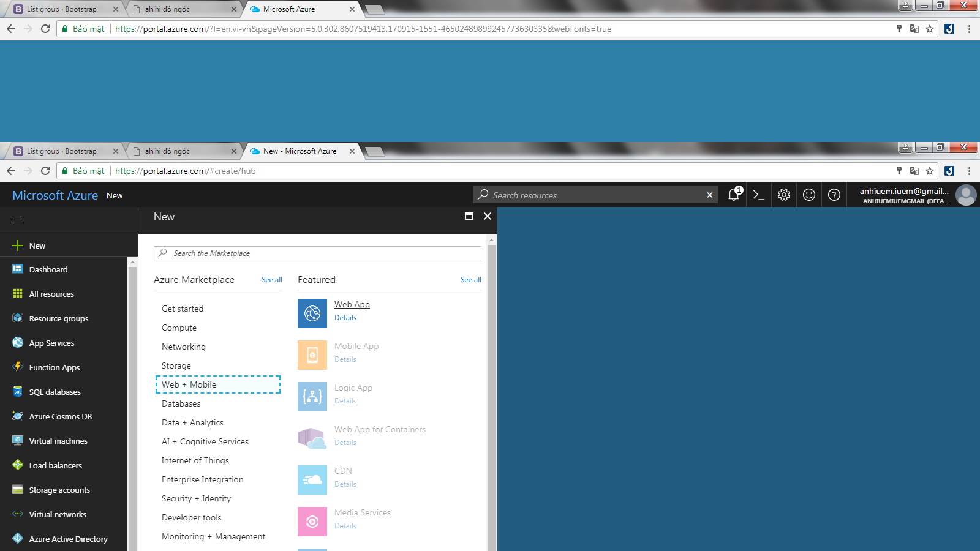This screenshot has width=980, height=551.
Task: Click See all beside Featured
Action: [x=471, y=280]
